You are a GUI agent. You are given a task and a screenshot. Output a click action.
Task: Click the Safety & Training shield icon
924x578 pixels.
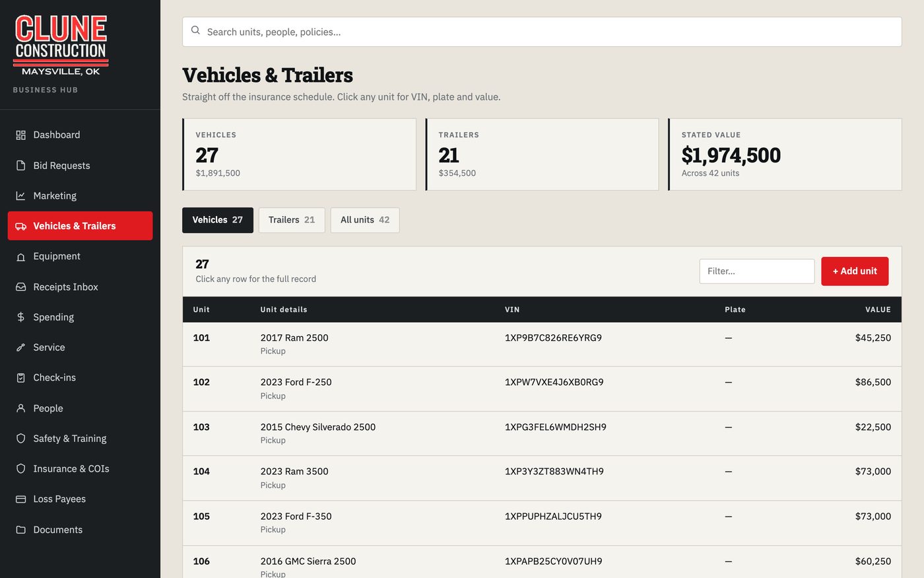point(20,439)
